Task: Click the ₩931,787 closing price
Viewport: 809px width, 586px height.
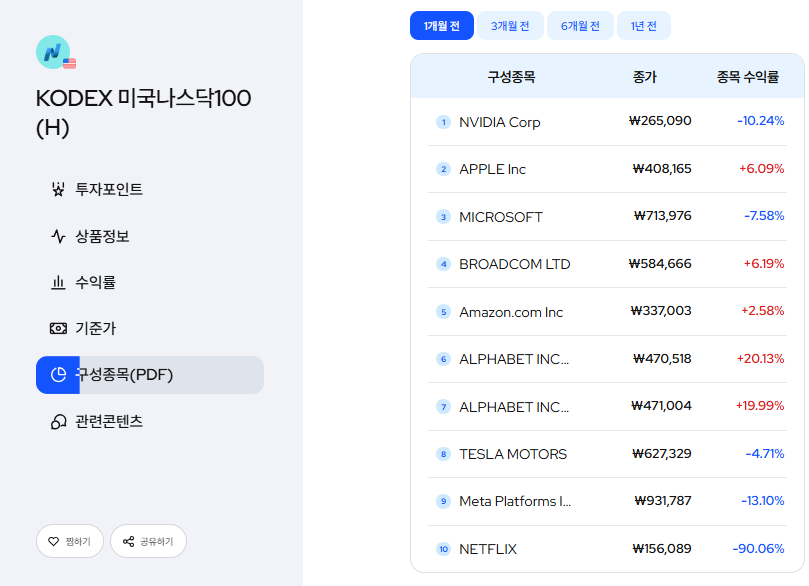Action: pos(662,500)
